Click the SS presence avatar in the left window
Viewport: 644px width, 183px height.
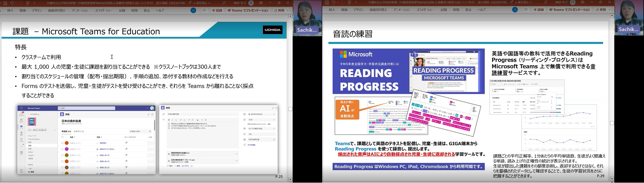193,10
